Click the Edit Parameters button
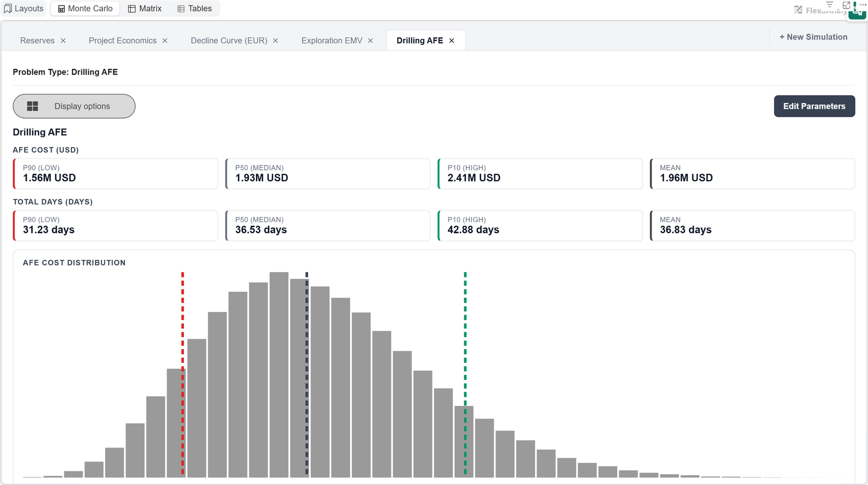The width and height of the screenshot is (868, 485). pyautogui.click(x=814, y=106)
